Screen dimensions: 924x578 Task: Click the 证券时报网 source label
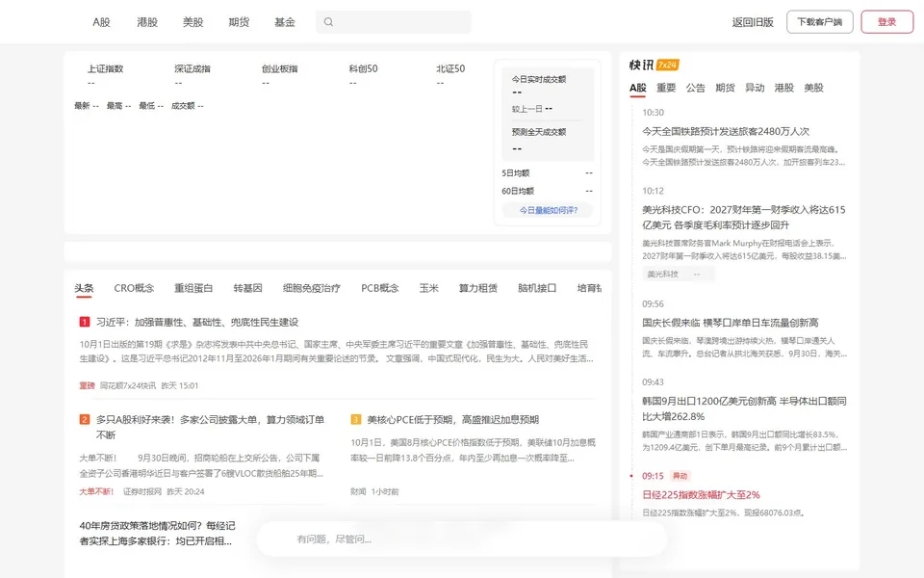pyautogui.click(x=142, y=491)
